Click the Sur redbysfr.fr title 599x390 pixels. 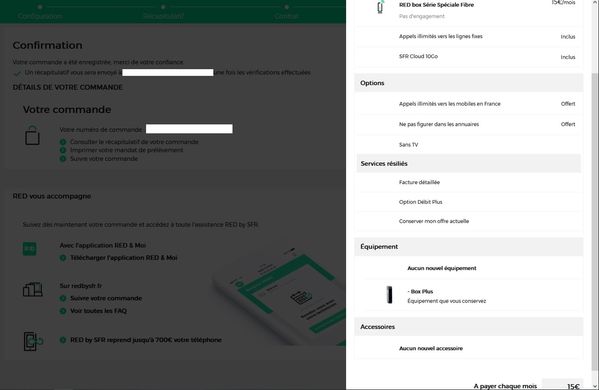[81, 286]
